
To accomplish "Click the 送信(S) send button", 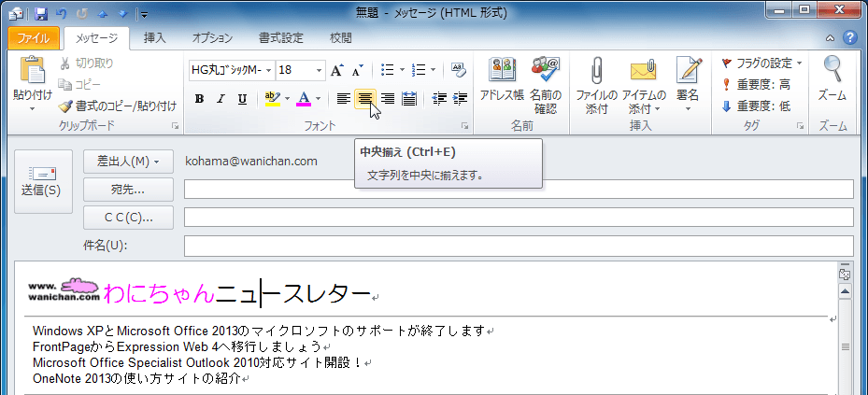I will (x=43, y=181).
